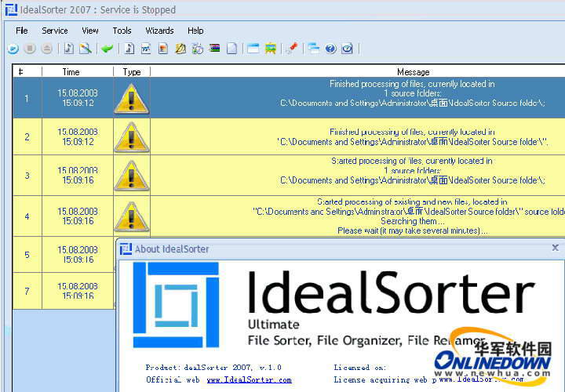Open the Service menu
The image size is (565, 392).
[x=55, y=31]
